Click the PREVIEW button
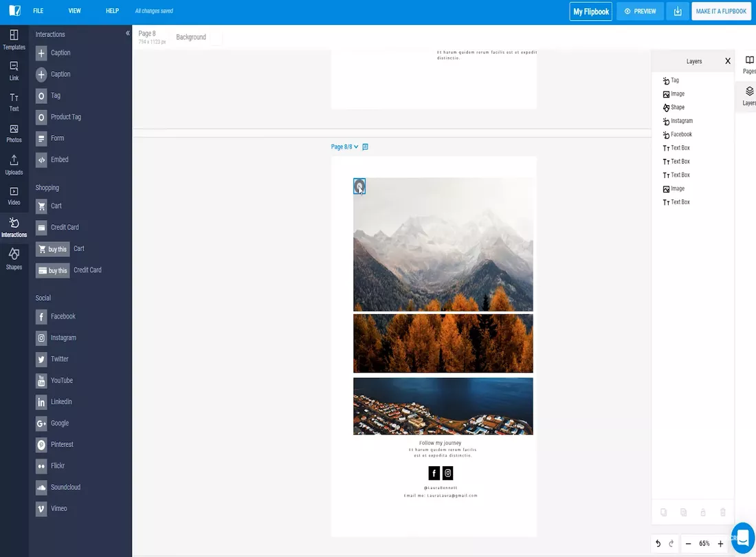Viewport: 756px width, 557px height. click(640, 12)
